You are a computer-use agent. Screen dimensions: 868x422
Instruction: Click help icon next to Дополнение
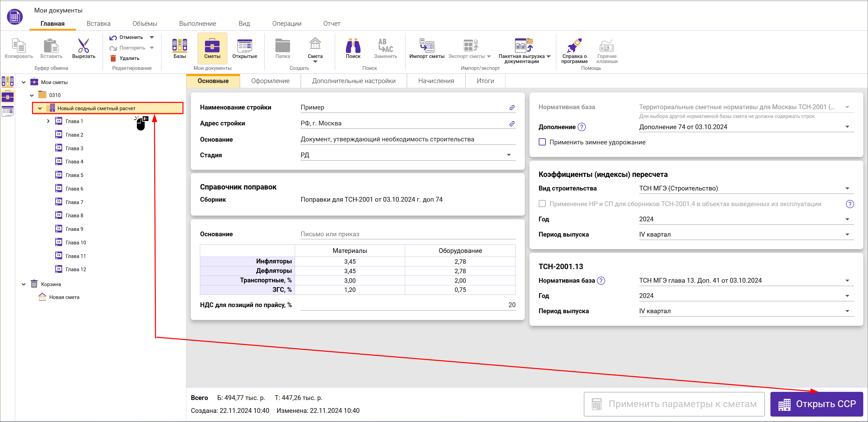click(x=582, y=127)
